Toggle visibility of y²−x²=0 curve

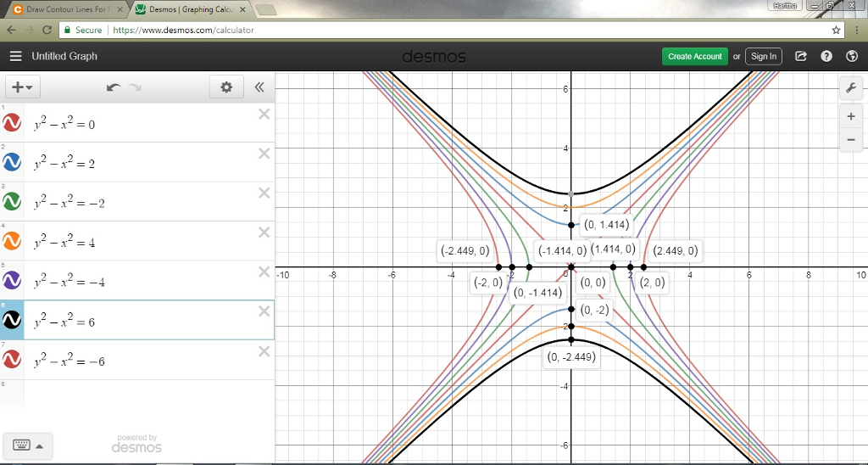pyautogui.click(x=12, y=124)
